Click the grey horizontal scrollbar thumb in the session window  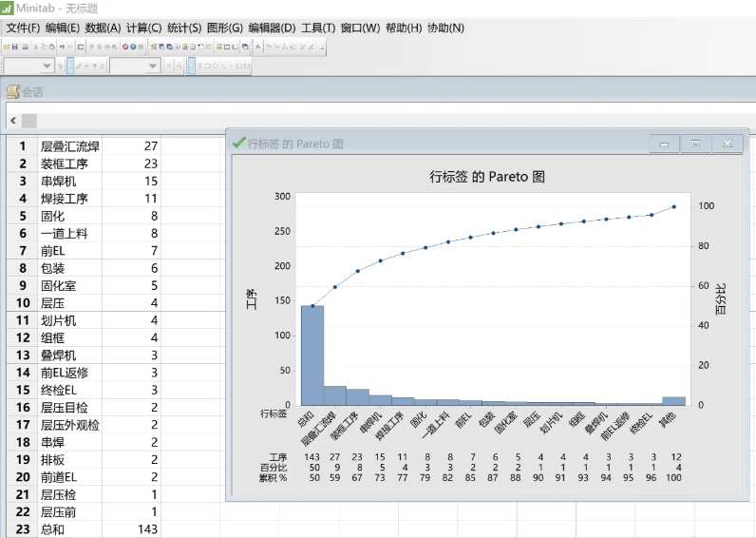29,121
